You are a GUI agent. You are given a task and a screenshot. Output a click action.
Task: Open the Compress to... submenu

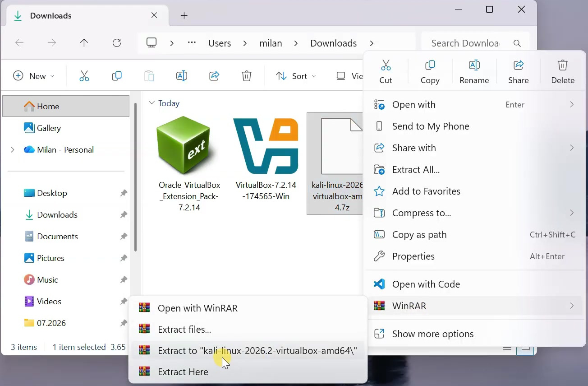475,213
